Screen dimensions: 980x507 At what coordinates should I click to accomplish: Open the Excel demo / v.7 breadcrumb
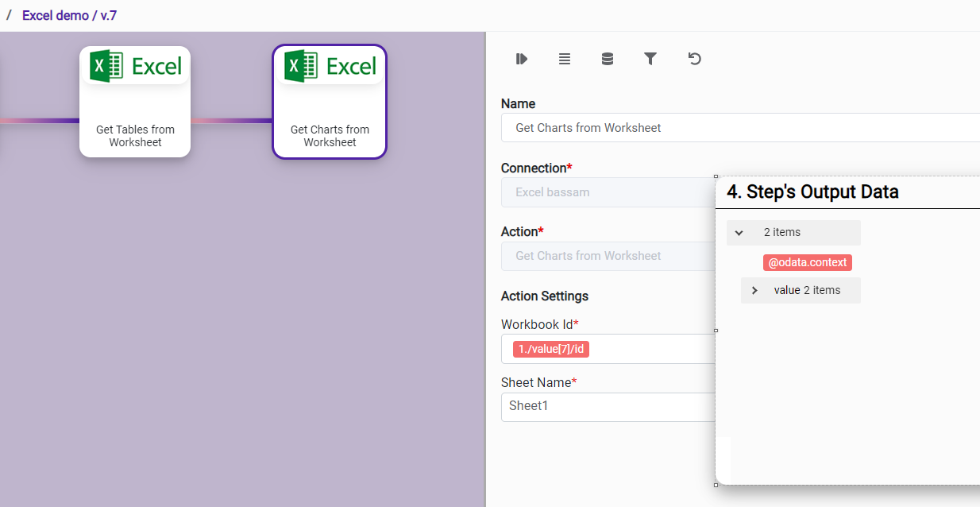[69, 15]
